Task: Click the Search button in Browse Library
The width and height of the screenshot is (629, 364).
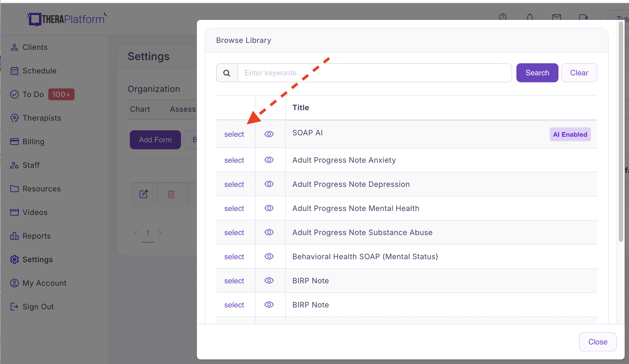Action: coord(537,73)
